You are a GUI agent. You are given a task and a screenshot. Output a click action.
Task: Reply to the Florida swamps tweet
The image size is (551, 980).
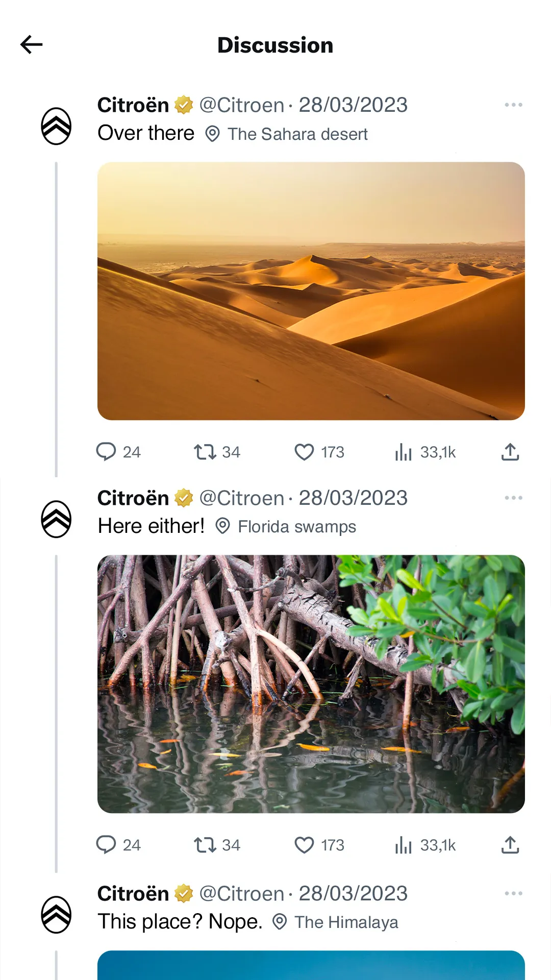106,845
